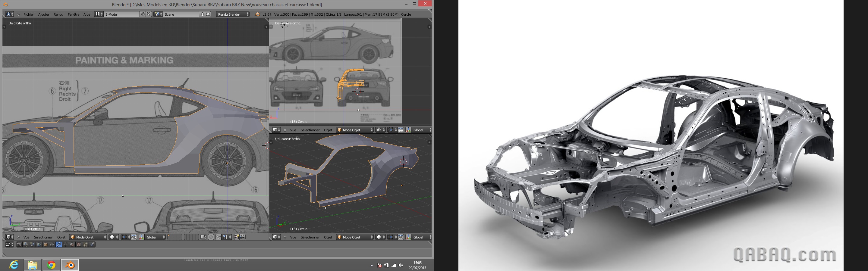Image resolution: width=868 pixels, height=271 pixels.
Task: Toggle lock object layers to scene
Action: [x=203, y=237]
